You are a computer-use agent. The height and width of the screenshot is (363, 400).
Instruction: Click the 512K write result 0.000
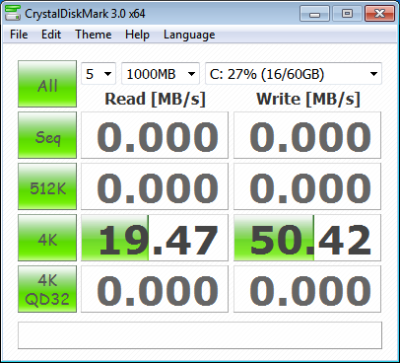(307, 186)
